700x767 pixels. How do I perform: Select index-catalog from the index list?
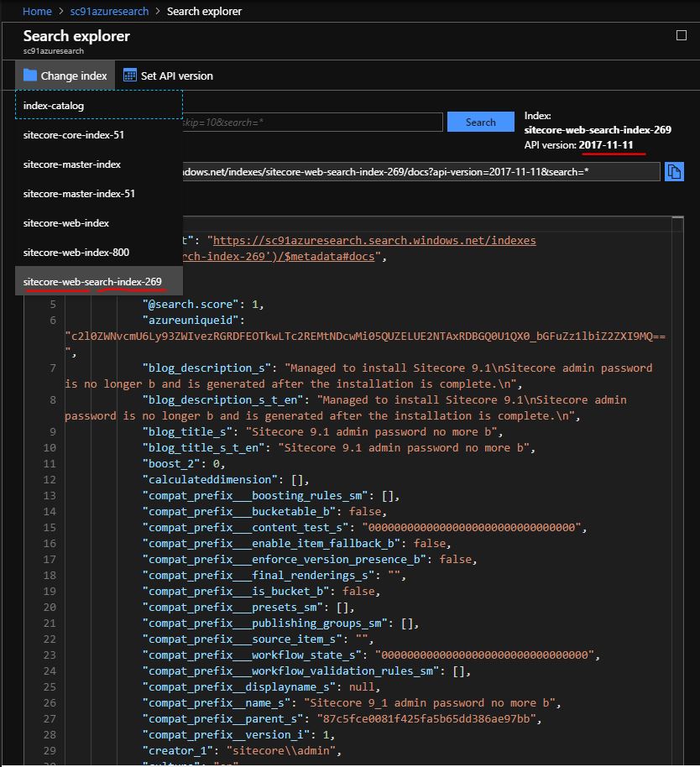pos(99,105)
